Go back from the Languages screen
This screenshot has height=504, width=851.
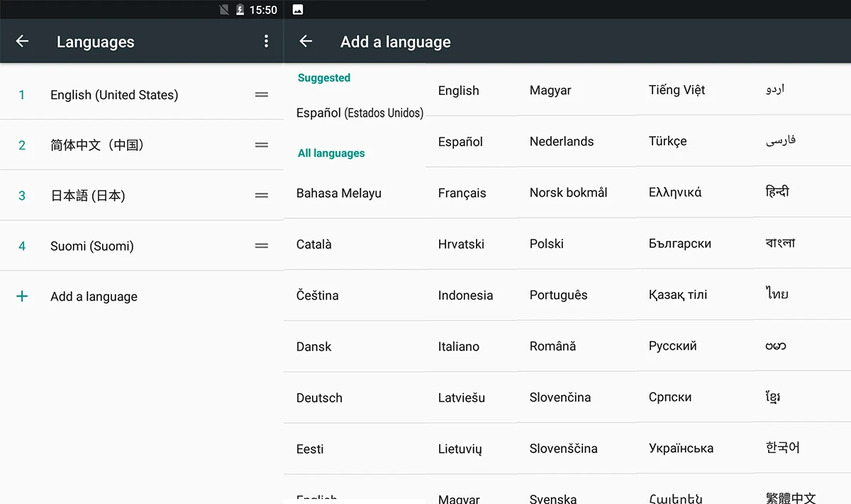[22, 41]
